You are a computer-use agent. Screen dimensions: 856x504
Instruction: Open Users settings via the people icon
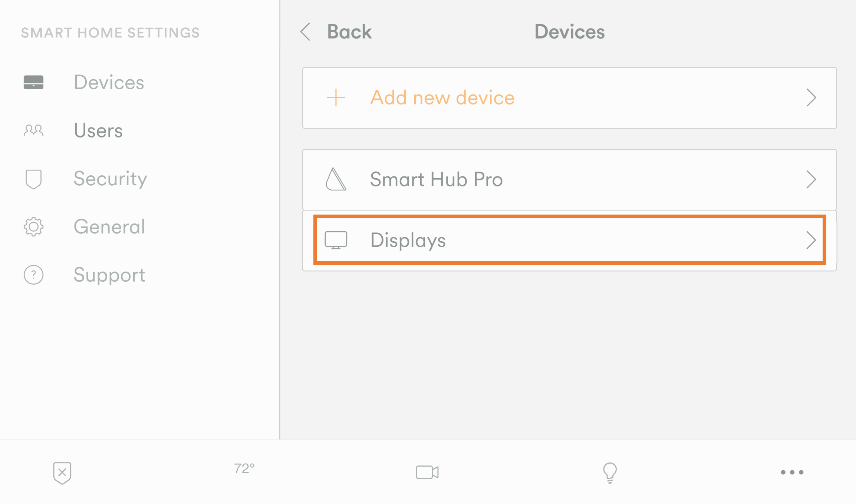tap(33, 130)
